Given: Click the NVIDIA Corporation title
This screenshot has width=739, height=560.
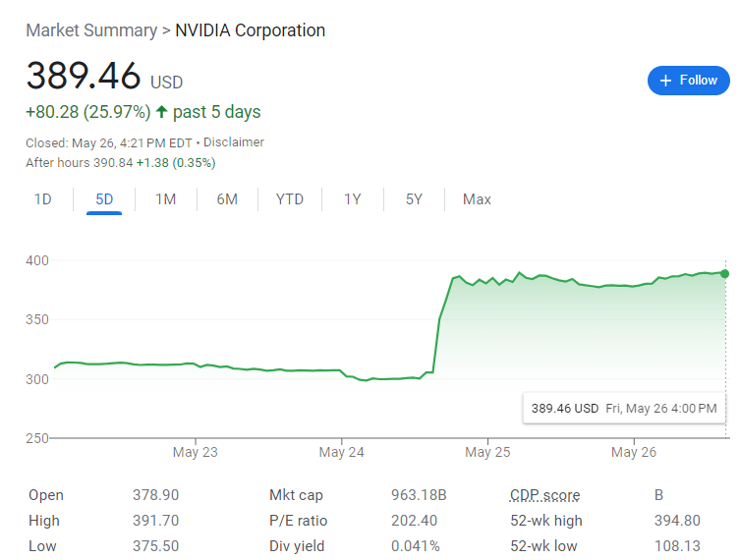Looking at the screenshot, I should point(250,30).
